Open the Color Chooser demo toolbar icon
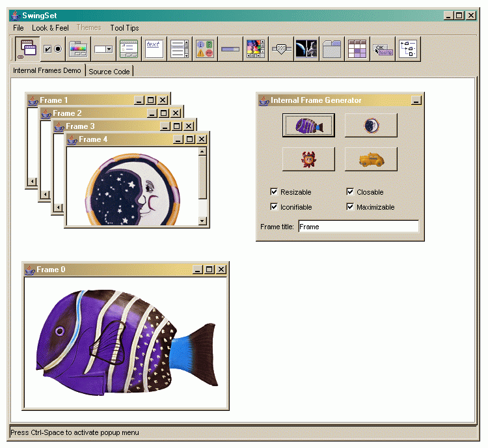Image resolution: width=488 pixels, height=448 pixels. [x=78, y=49]
